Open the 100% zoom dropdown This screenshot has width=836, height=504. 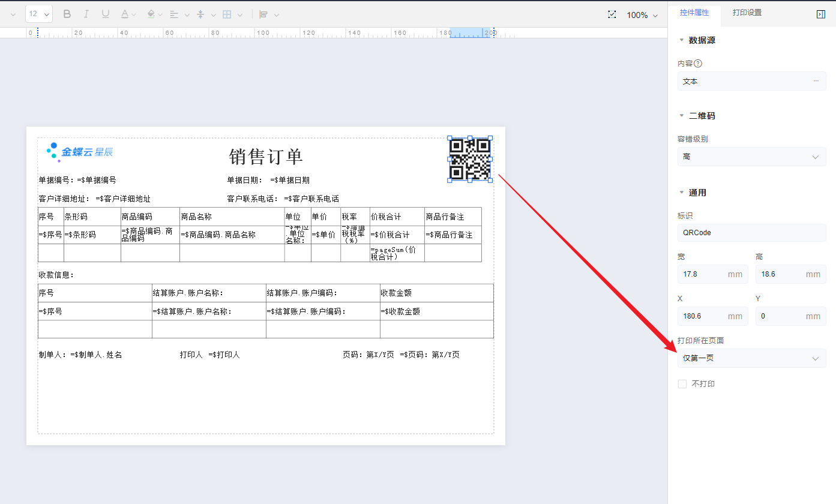[643, 15]
